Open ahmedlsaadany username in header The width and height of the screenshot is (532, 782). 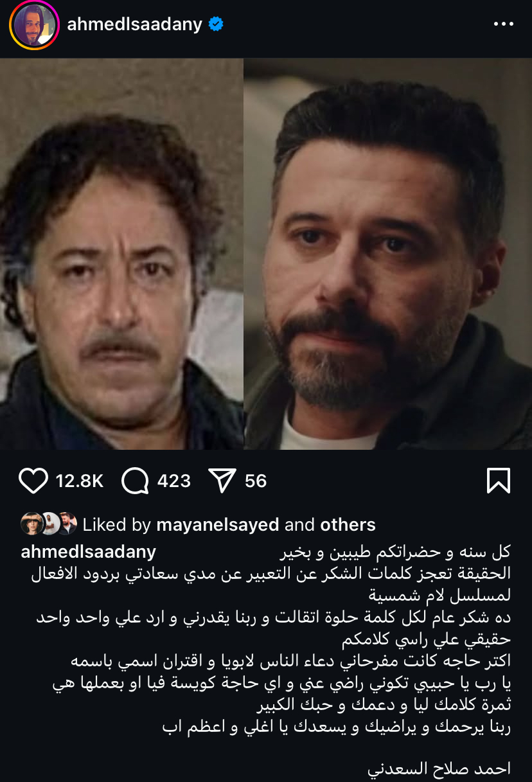click(134, 24)
